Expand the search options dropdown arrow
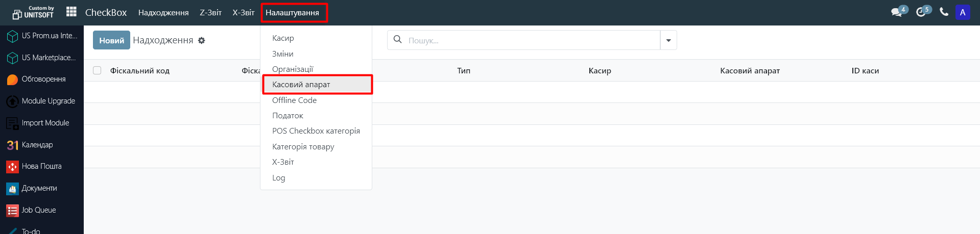This screenshot has width=980, height=234. click(668, 40)
